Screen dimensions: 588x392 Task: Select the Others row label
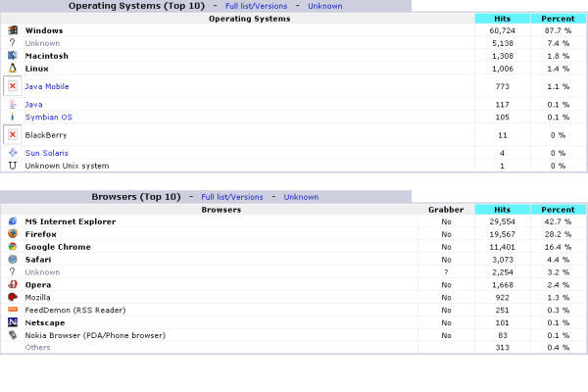point(37,347)
